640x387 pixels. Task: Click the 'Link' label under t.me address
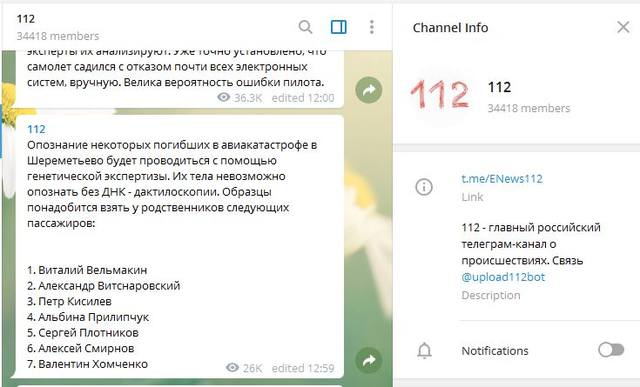click(x=472, y=197)
